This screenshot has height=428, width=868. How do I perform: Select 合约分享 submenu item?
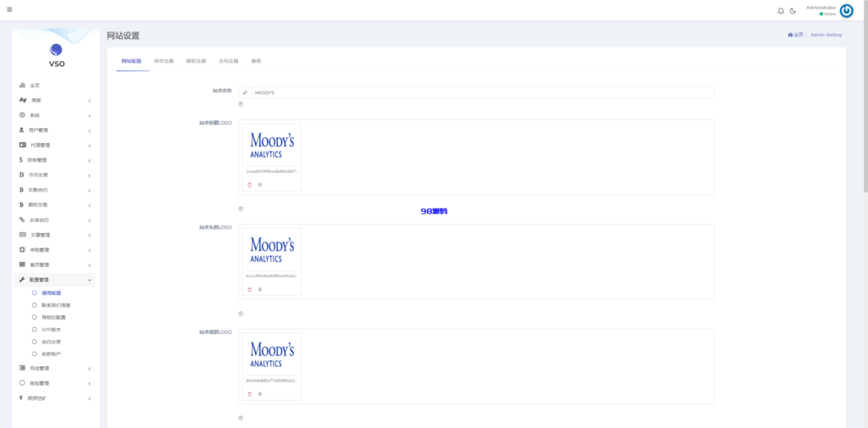(x=52, y=342)
